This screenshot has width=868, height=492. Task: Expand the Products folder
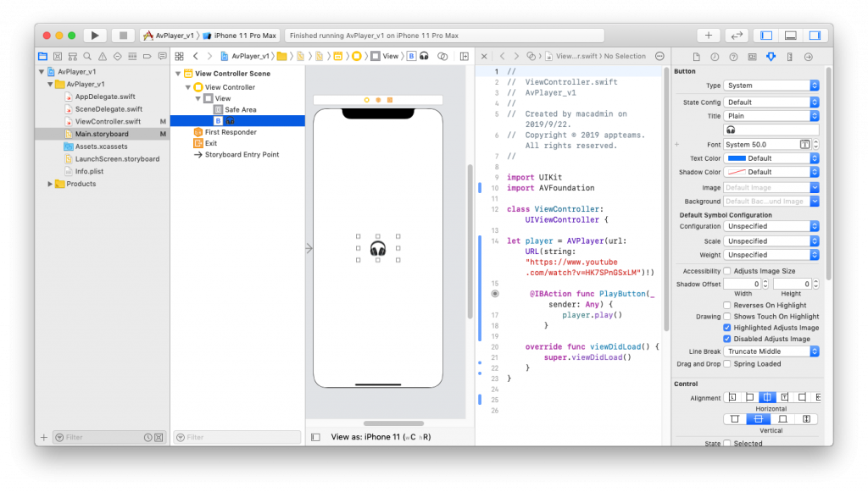pos(50,184)
